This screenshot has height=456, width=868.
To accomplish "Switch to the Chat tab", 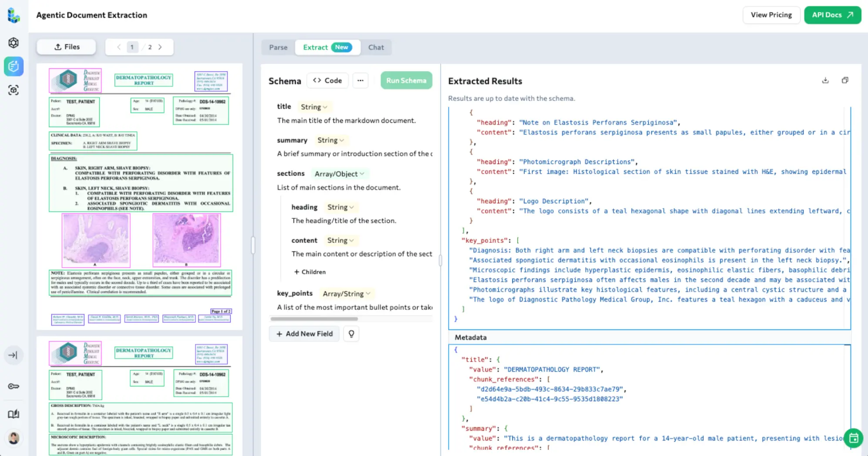I will click(x=376, y=47).
